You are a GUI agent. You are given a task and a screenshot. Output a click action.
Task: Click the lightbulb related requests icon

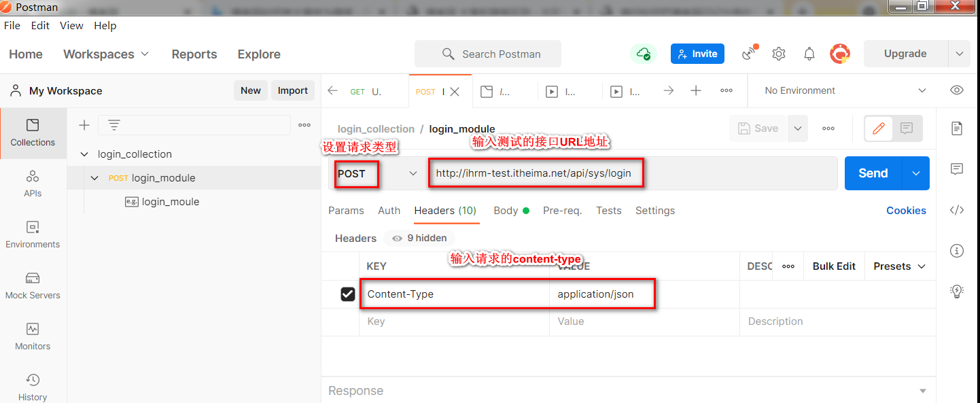pos(957,292)
